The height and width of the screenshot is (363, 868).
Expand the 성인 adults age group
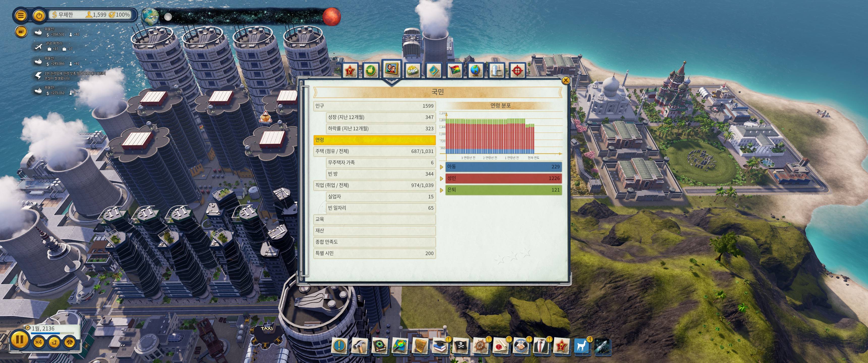click(441, 178)
